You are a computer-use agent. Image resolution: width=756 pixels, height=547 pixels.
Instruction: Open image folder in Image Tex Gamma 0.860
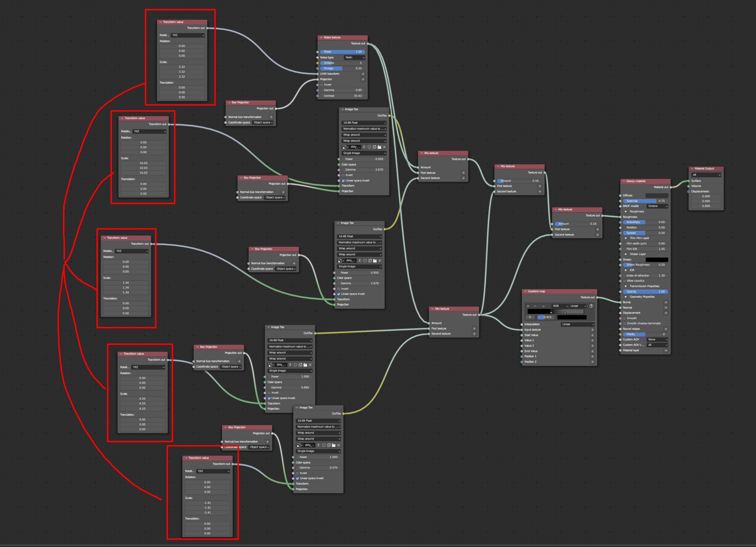tap(305, 365)
